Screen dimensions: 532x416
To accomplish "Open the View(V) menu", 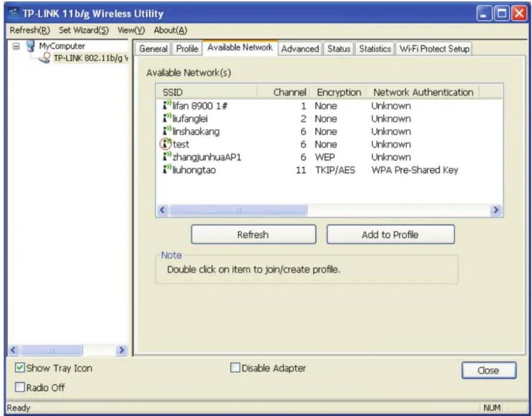I will pos(131,30).
